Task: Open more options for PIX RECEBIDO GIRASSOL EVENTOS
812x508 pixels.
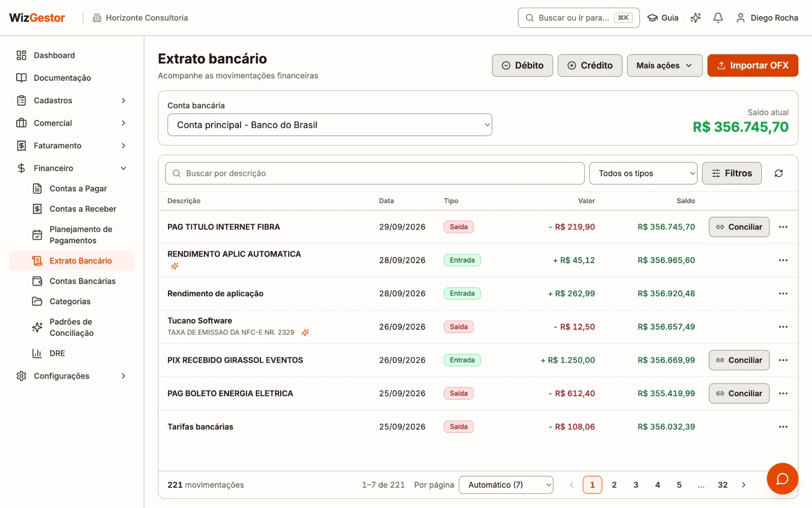Action: (783, 360)
